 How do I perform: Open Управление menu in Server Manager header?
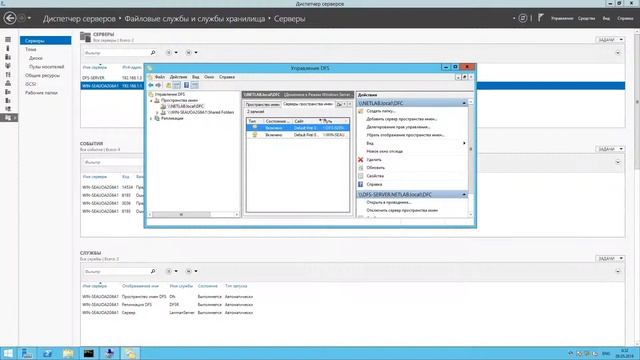click(562, 18)
